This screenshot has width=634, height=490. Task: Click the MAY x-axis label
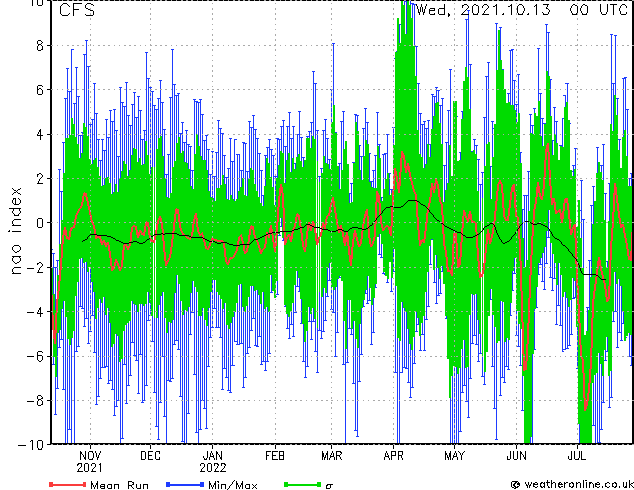click(454, 456)
